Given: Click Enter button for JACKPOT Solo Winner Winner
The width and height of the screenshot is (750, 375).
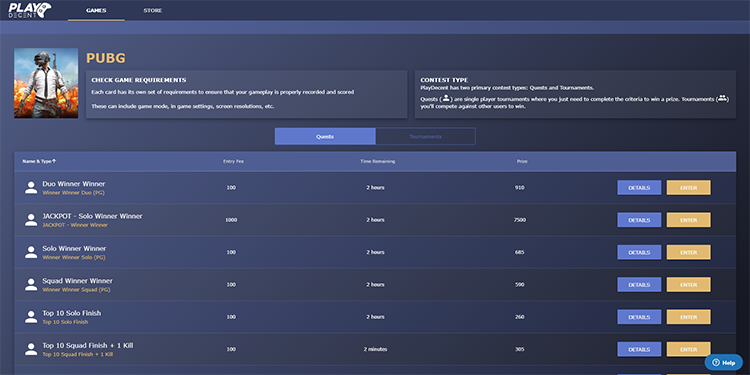Looking at the screenshot, I should coord(688,220).
